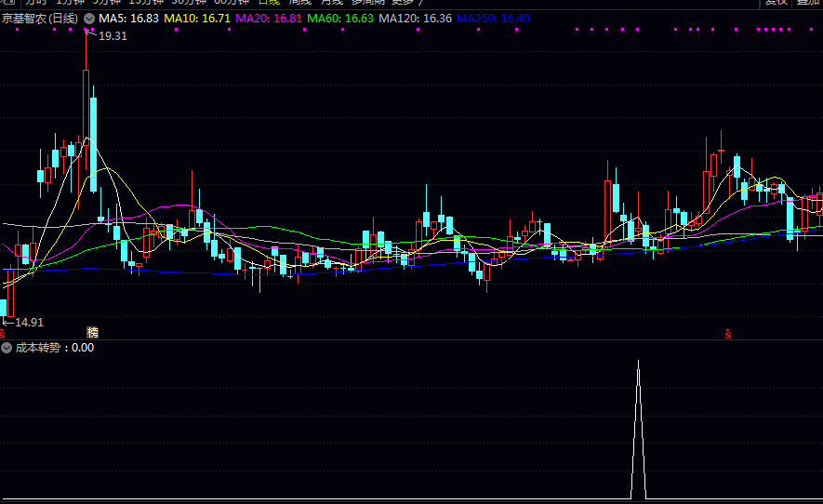Click the MA120: 16.36 label

tap(415, 19)
